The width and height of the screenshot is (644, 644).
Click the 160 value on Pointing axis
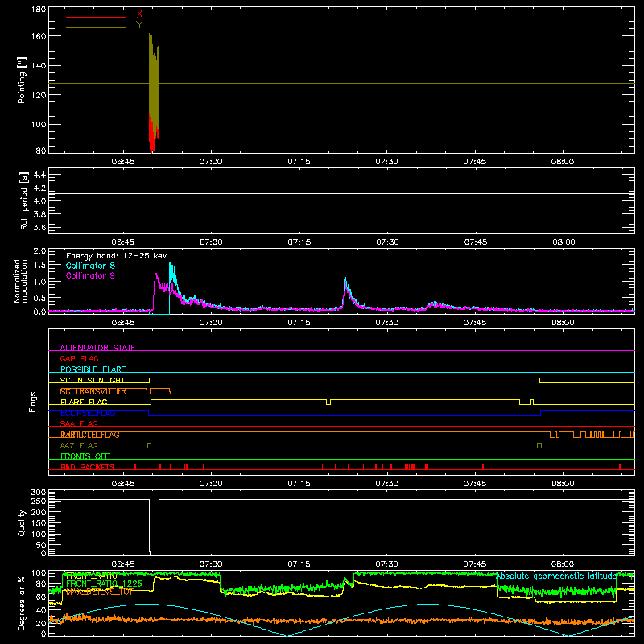click(x=39, y=36)
